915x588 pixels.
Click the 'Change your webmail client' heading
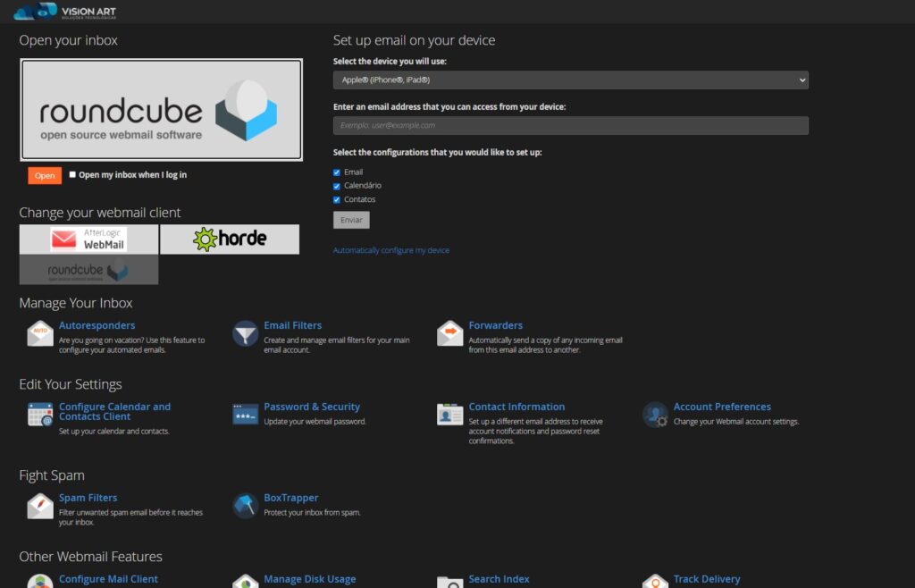(100, 213)
